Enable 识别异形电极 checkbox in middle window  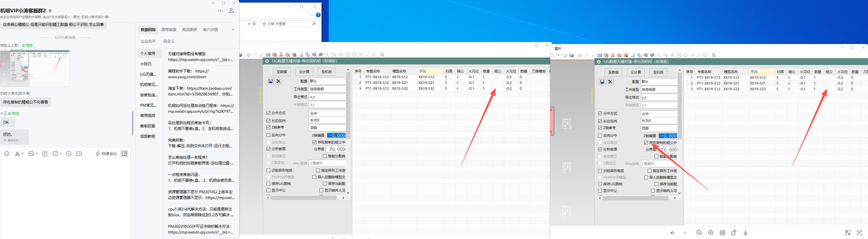(x=268, y=171)
